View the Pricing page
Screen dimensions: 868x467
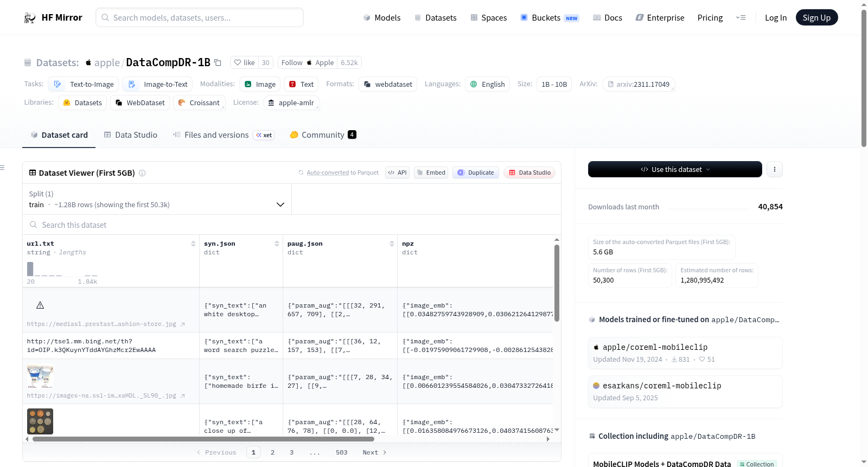710,18
